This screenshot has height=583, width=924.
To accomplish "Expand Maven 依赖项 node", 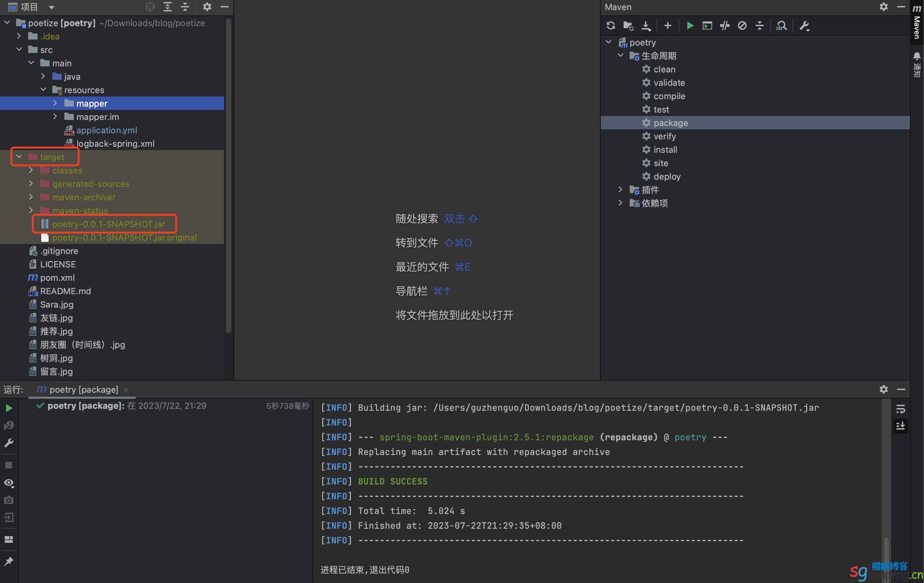I will [x=620, y=203].
